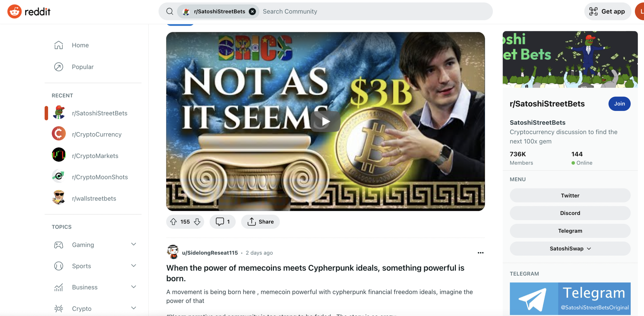
Task: Click the r/CryptoMarkets sidebar icon
Action: [x=58, y=155]
